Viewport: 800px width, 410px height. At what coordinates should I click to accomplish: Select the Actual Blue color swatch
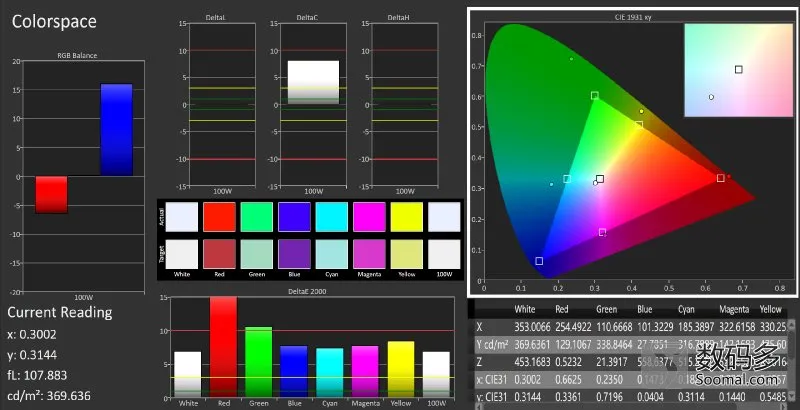(x=294, y=217)
